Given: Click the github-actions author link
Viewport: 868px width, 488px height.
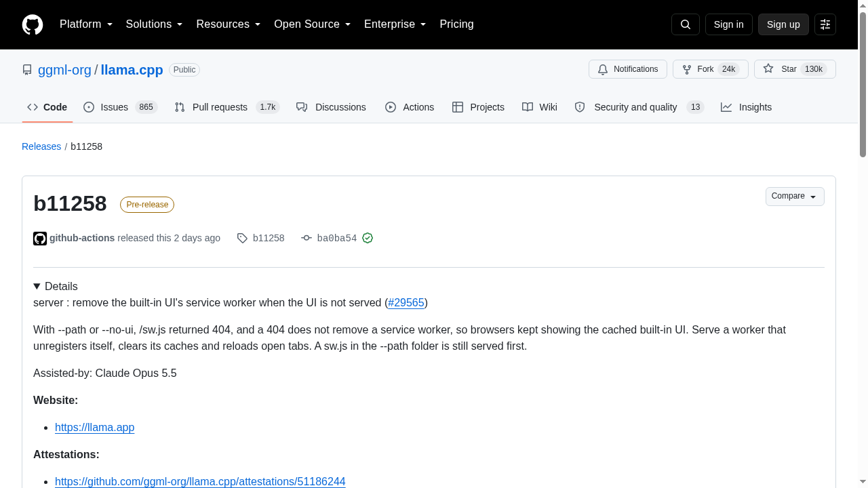Looking at the screenshot, I should pyautogui.click(x=82, y=238).
